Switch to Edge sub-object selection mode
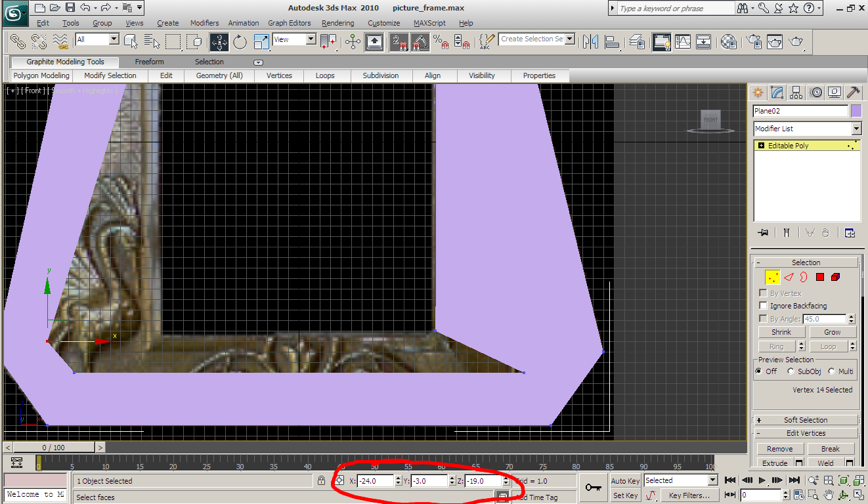The height and width of the screenshot is (504, 868). pyautogui.click(x=790, y=278)
